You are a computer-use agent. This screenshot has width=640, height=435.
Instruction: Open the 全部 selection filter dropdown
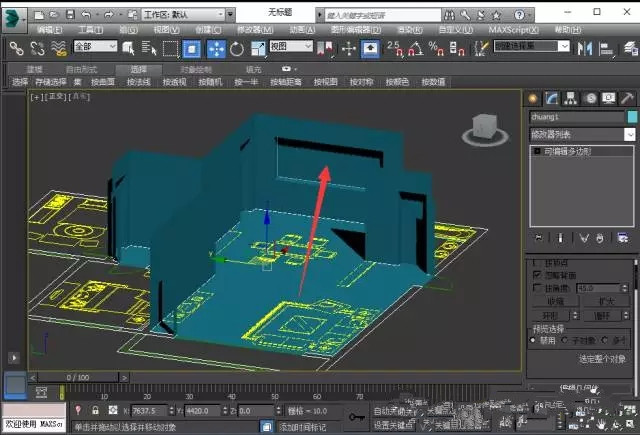click(95, 46)
